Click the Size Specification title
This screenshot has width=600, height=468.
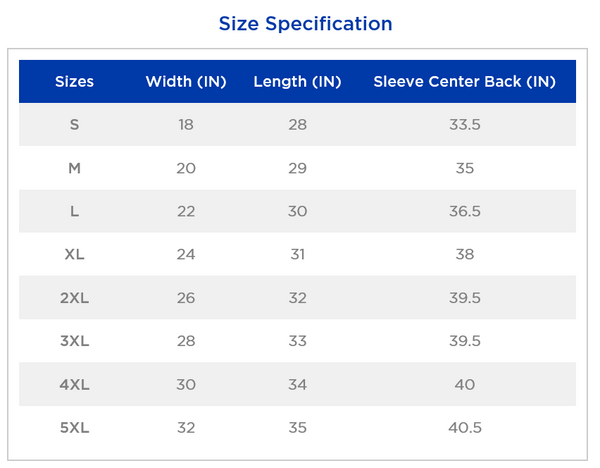[x=305, y=23]
